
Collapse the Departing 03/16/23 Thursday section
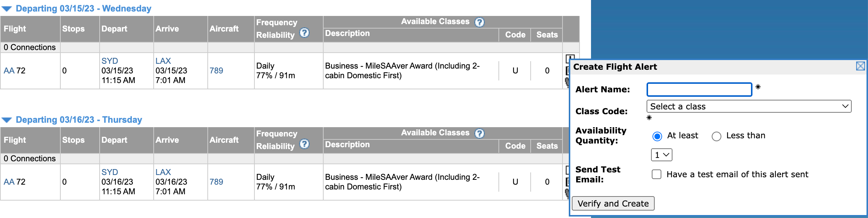click(x=7, y=120)
